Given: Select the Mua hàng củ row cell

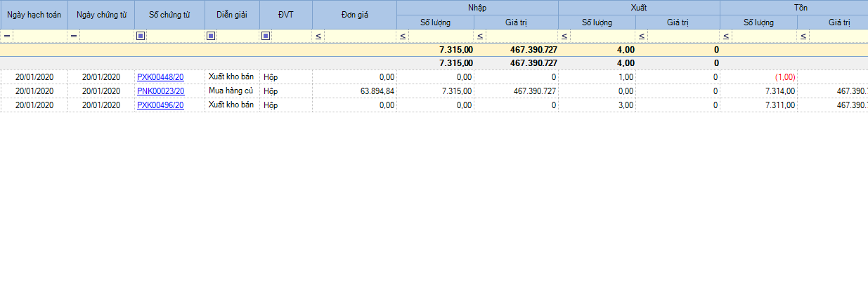Looking at the screenshot, I should 231,91.
